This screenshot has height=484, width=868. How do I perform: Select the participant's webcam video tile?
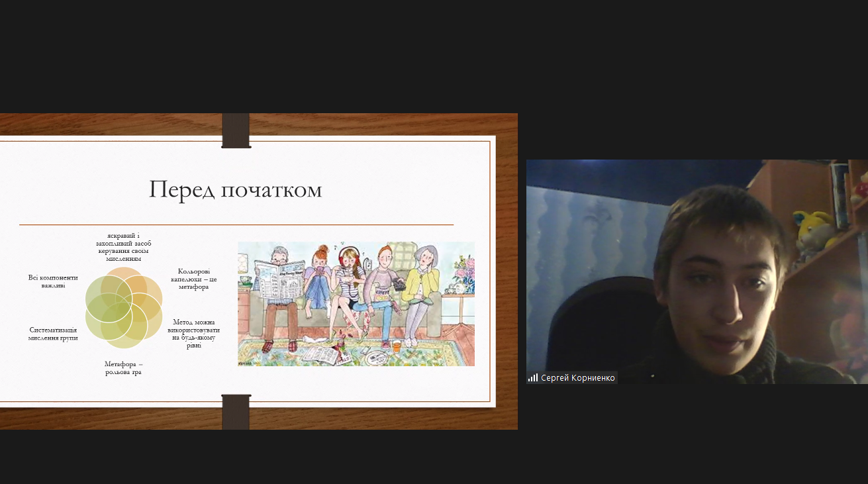point(697,271)
